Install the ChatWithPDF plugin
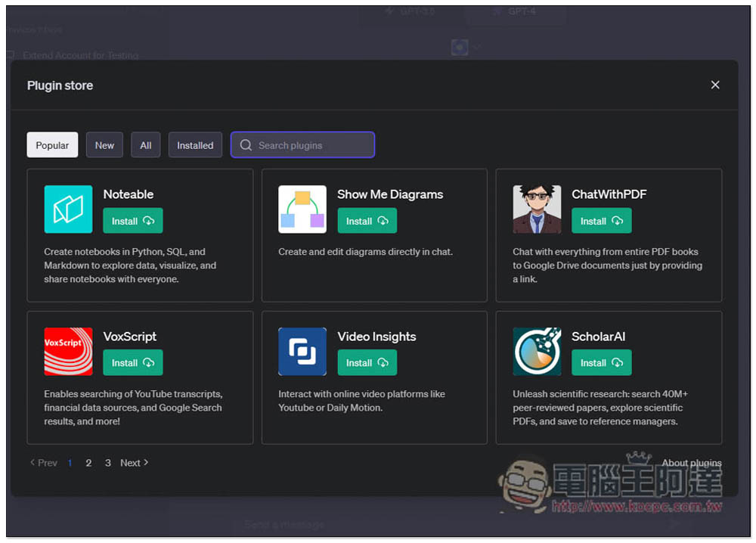 pos(601,221)
